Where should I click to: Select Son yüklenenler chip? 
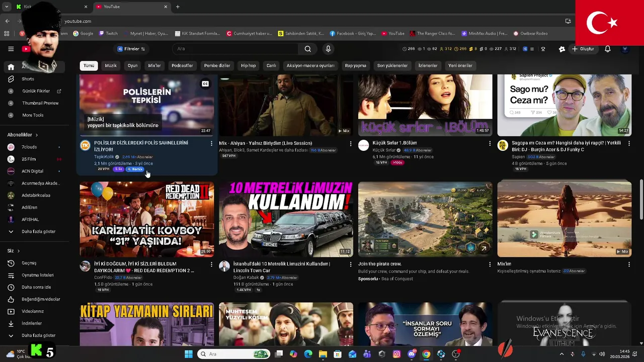pyautogui.click(x=392, y=65)
